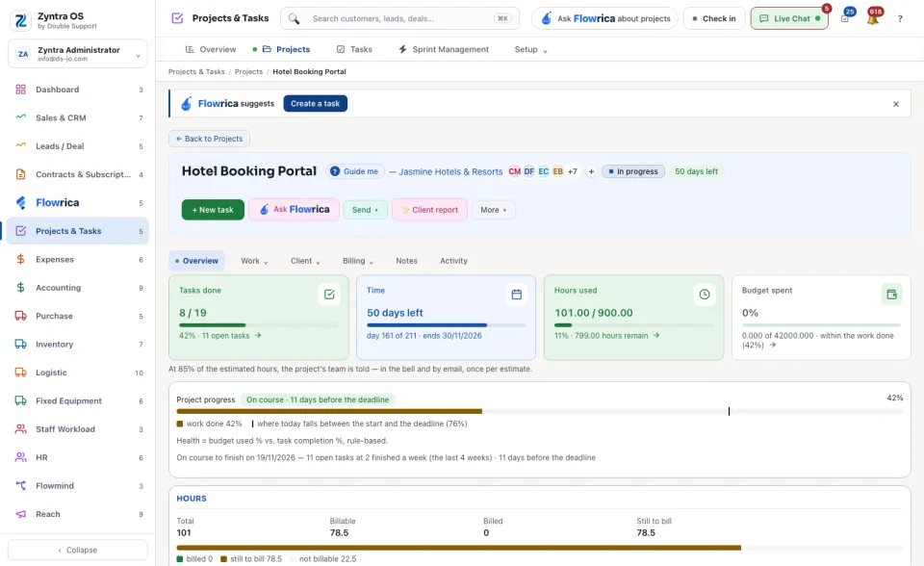The image size is (924, 566).
Task: Expand the Zyntra Administrator account dropdown
Action: tap(78, 54)
